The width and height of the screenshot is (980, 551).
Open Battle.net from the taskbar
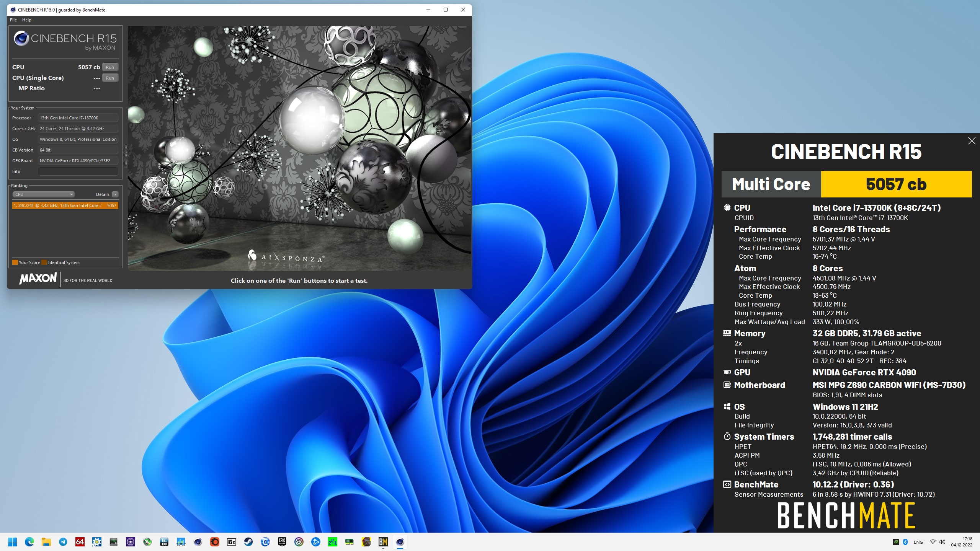coord(316,542)
